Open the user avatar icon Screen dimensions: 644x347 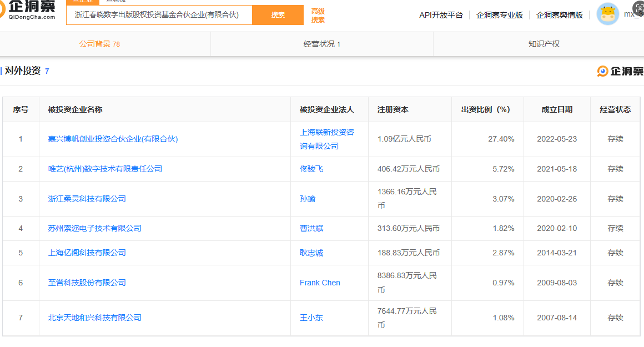607,14
